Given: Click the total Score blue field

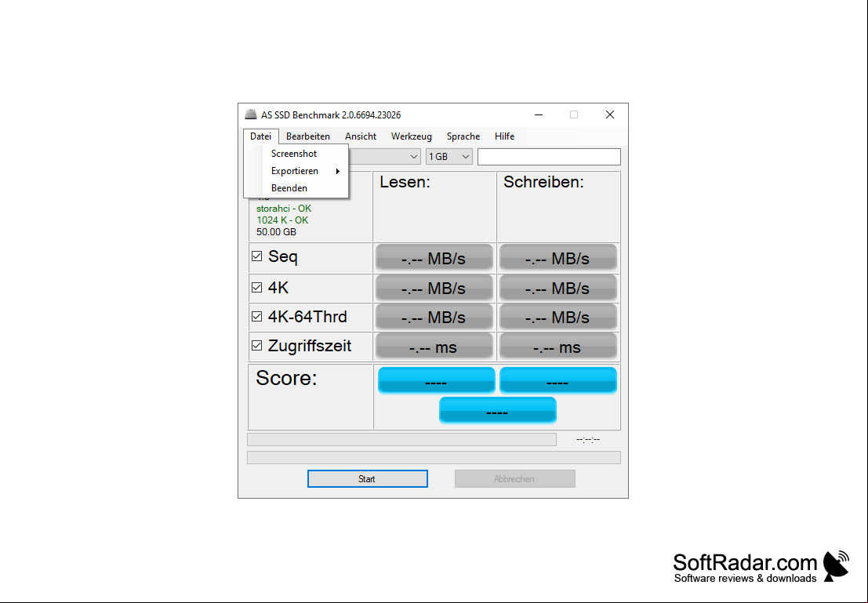Looking at the screenshot, I should [498, 410].
